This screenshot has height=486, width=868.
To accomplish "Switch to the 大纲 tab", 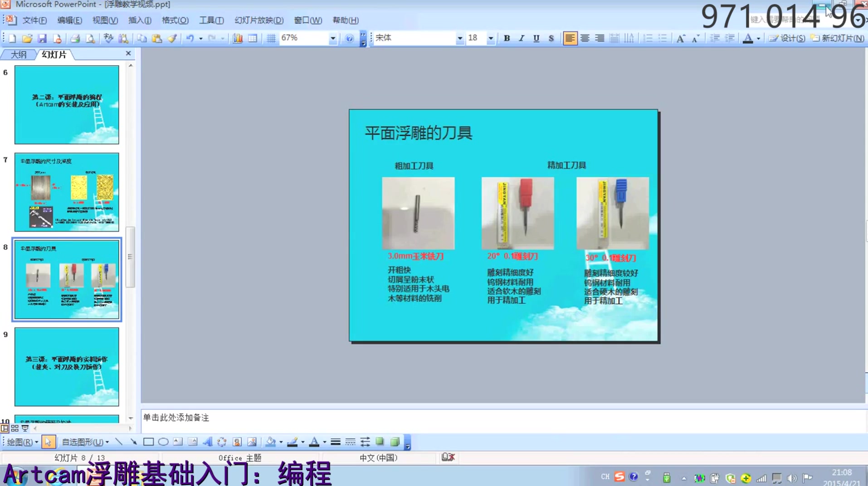I will pyautogui.click(x=18, y=54).
